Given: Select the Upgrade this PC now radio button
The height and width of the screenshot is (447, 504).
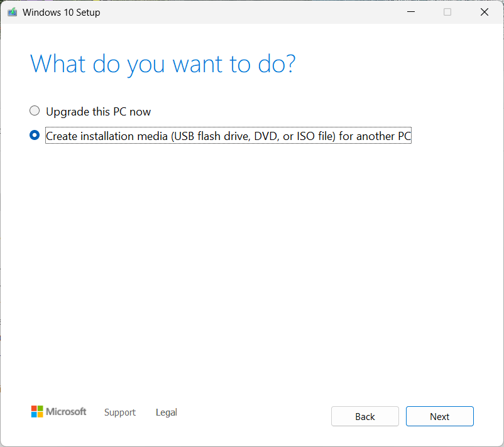Looking at the screenshot, I should point(35,110).
